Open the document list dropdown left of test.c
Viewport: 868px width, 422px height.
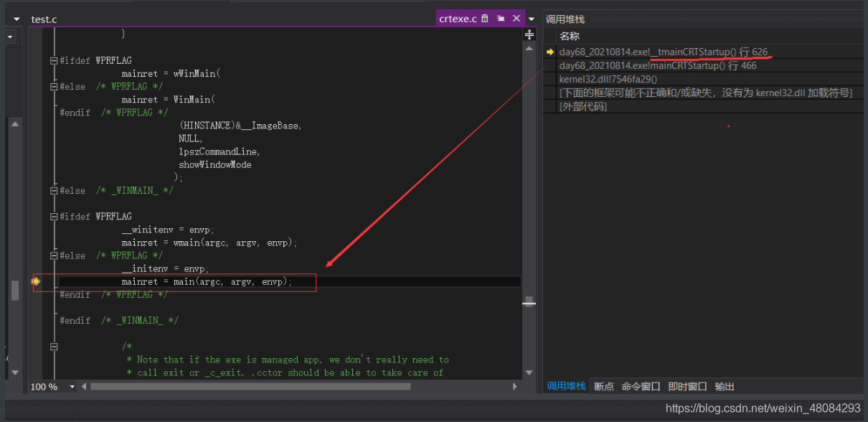click(x=16, y=19)
